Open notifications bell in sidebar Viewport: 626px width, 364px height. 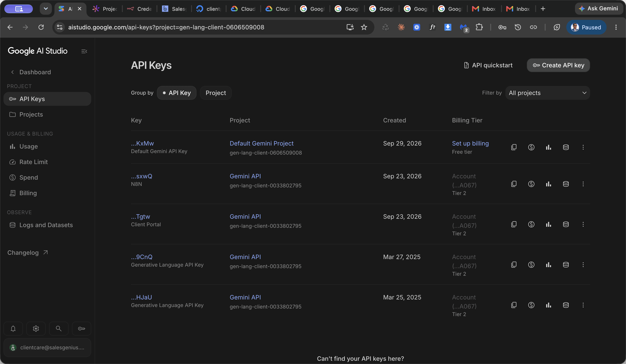coord(13,329)
